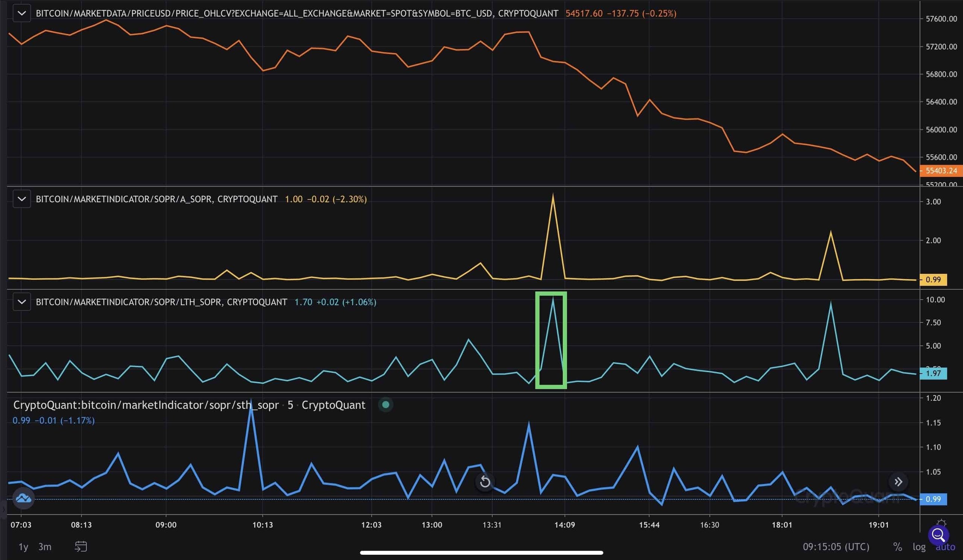Click the 09:15:05 (UTC) timezone button
Viewport: 963px width, 560px height.
click(836, 547)
